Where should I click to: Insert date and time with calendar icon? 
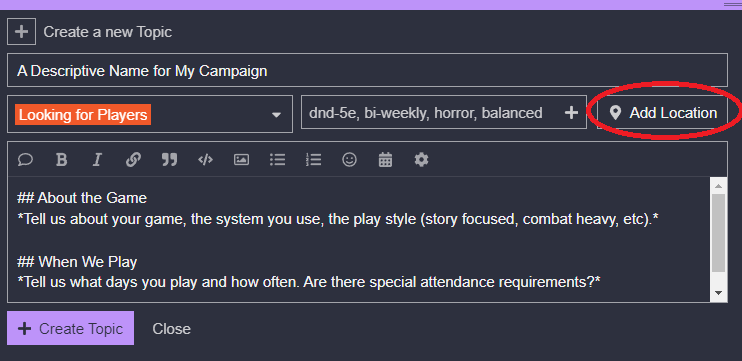(385, 160)
